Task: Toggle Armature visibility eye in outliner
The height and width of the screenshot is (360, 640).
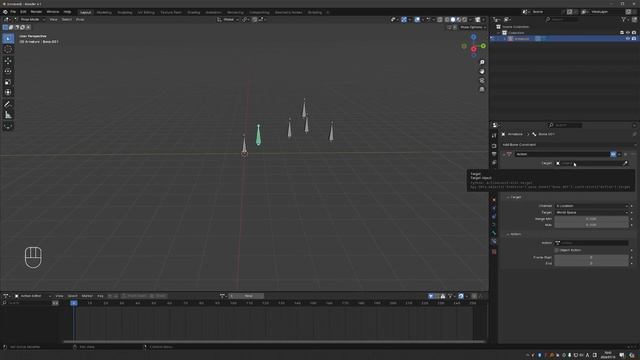Action: point(628,39)
